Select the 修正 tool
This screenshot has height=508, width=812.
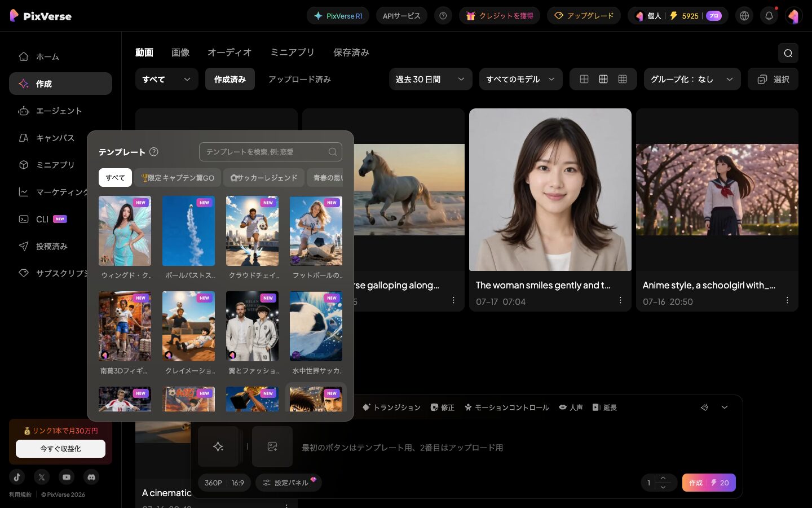443,408
